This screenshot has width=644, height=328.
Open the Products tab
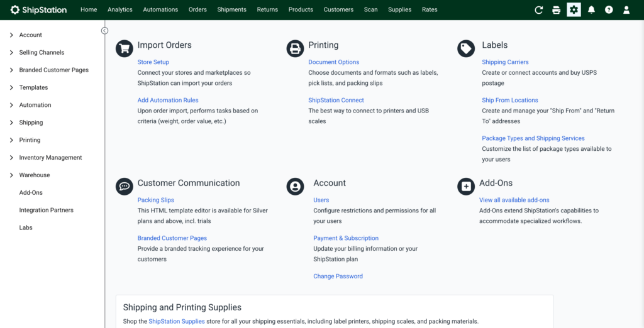301,9
